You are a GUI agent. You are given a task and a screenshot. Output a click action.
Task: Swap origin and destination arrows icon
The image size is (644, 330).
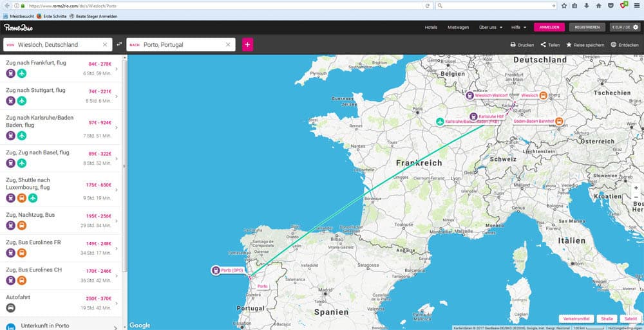point(119,44)
